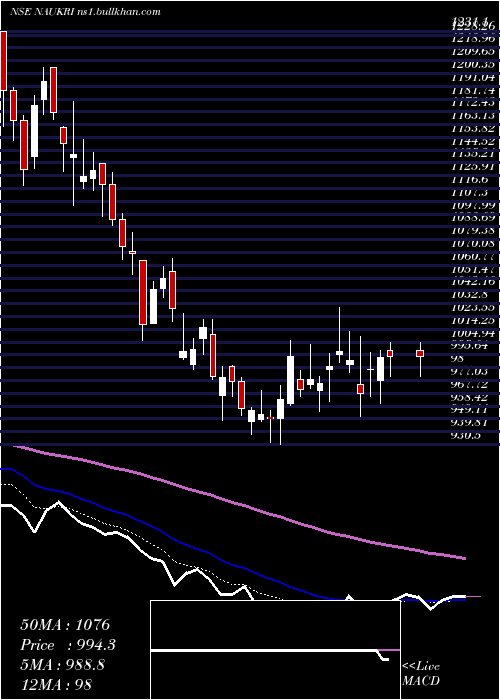
Task: Click the 1079.38 price axis label
Action: click(472, 231)
